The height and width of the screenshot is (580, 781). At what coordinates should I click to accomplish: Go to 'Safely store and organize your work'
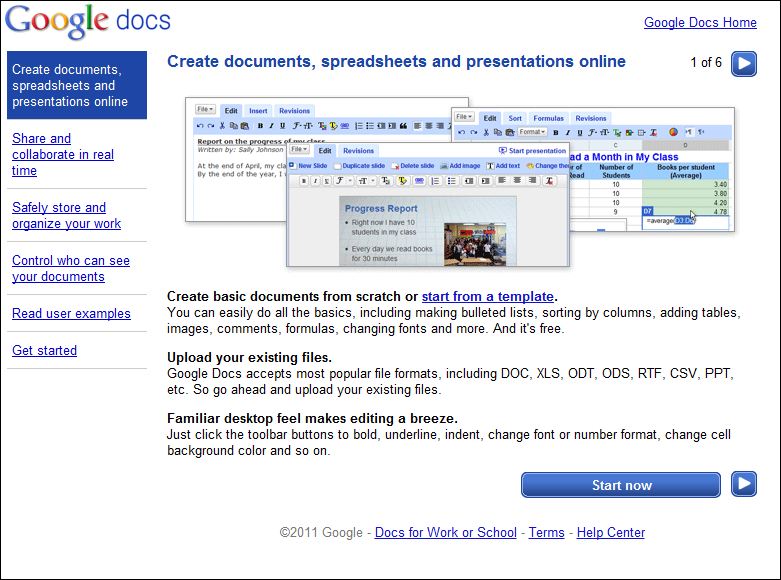tap(66, 215)
